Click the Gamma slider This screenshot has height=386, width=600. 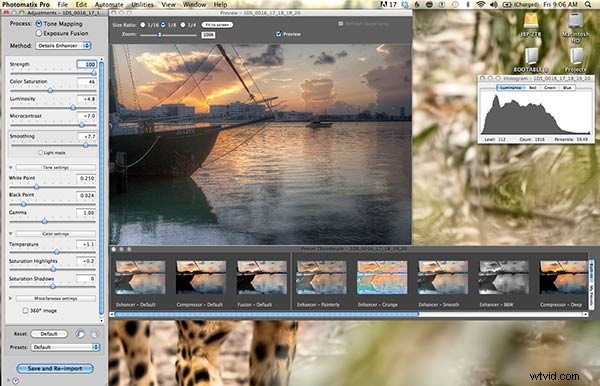point(53,221)
